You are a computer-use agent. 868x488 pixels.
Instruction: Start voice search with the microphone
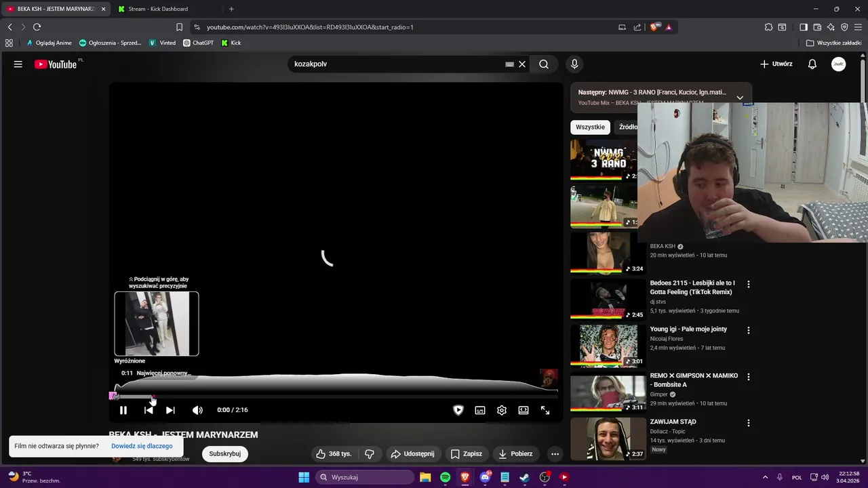click(574, 64)
